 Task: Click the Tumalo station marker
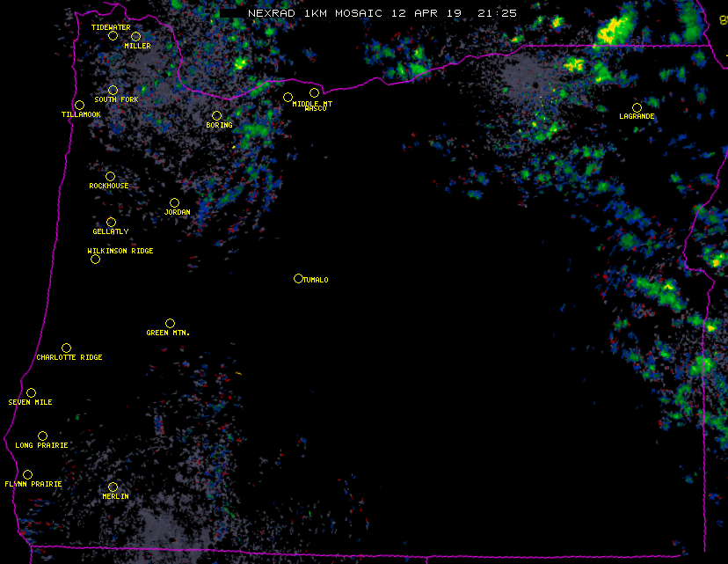(x=298, y=278)
